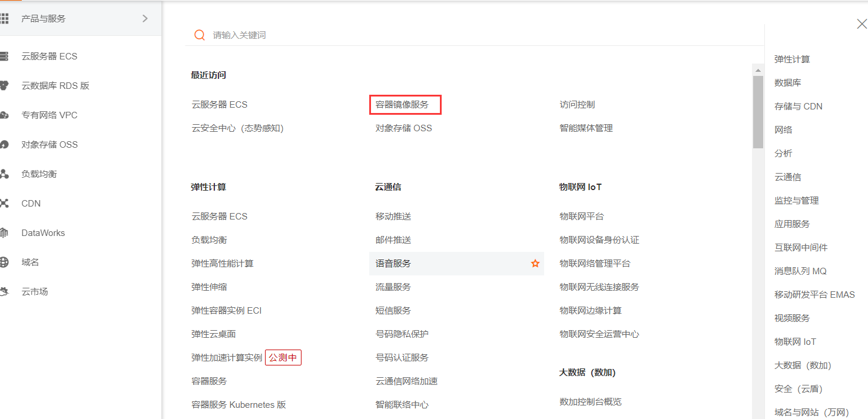Click the OSS storage icon in sidebar

coord(4,145)
